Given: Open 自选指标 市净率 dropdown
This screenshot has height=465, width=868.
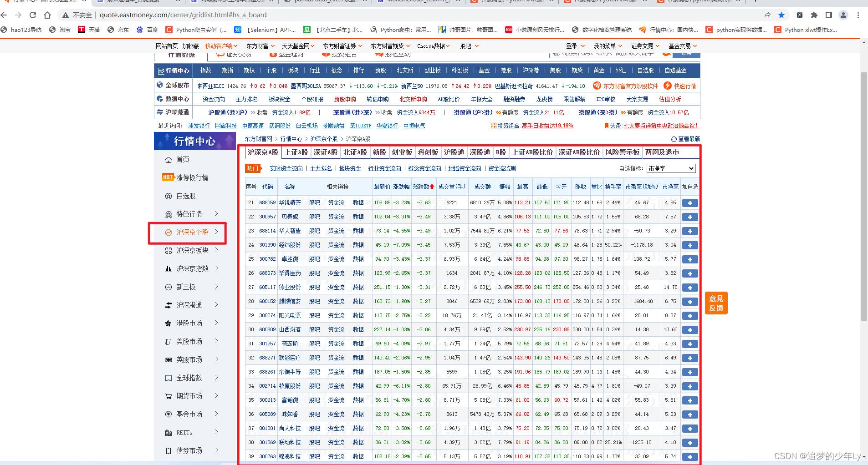Looking at the screenshot, I should click(x=671, y=168).
